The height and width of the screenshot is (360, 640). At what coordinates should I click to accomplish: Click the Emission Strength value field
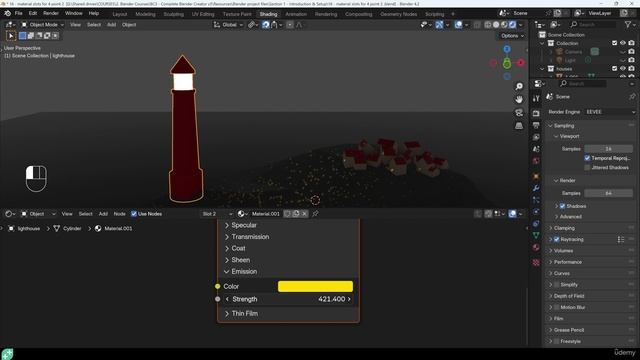pyautogui.click(x=288, y=299)
